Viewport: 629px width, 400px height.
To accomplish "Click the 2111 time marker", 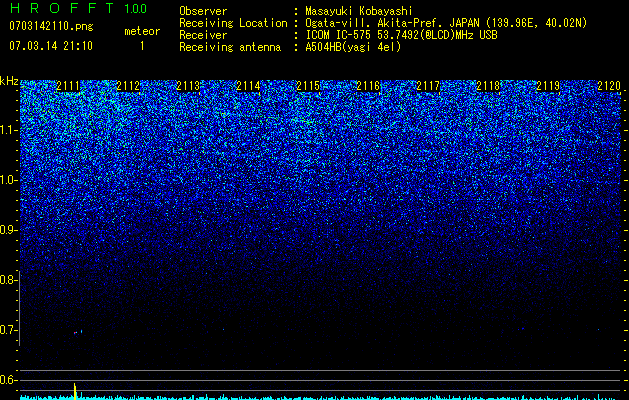I will tap(68, 86).
